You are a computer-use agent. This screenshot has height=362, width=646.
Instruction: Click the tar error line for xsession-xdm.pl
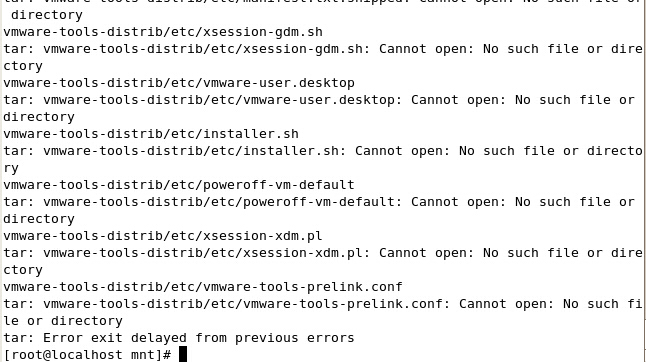pos(323,253)
